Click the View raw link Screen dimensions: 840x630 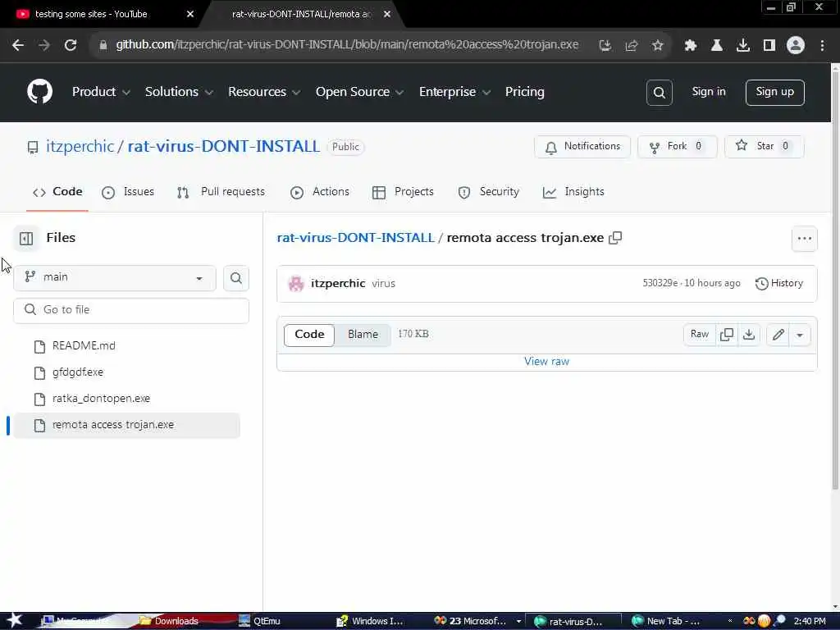546,362
